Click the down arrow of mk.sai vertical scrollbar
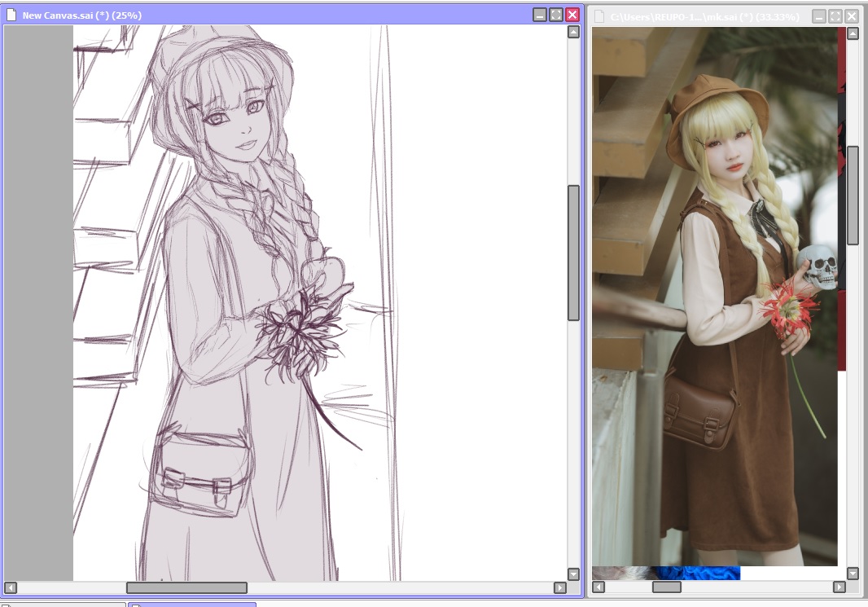 (x=853, y=574)
